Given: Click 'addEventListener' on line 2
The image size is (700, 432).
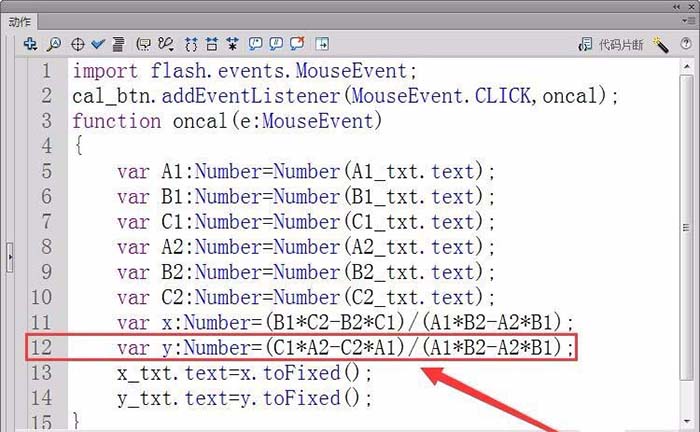Looking at the screenshot, I should point(250,96).
